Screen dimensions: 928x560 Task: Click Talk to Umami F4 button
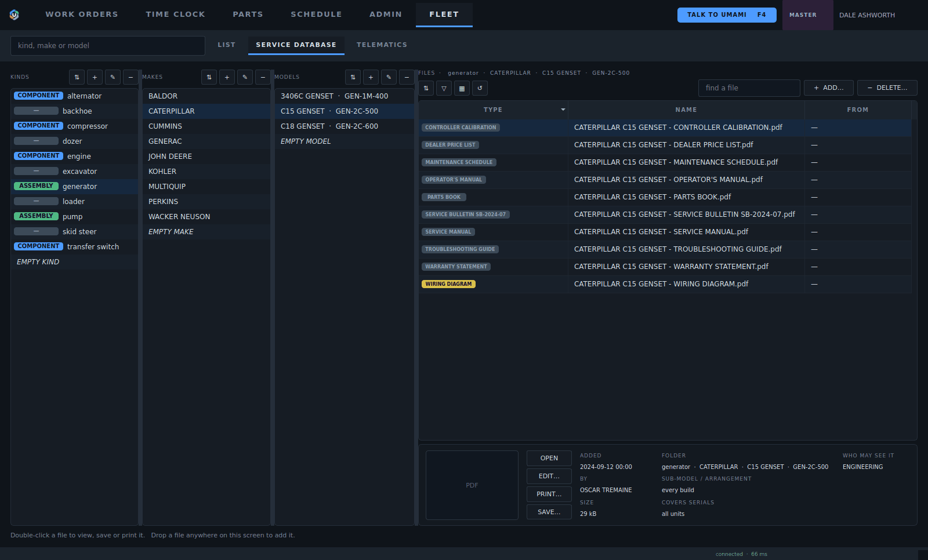[727, 15]
